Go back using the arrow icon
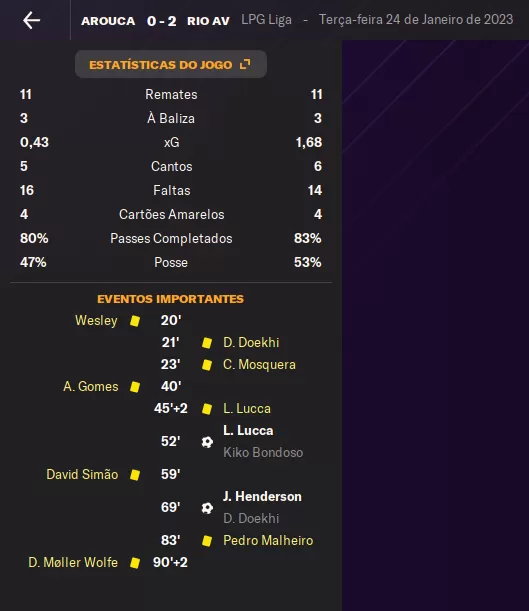This screenshot has height=611, width=529. click(x=31, y=20)
